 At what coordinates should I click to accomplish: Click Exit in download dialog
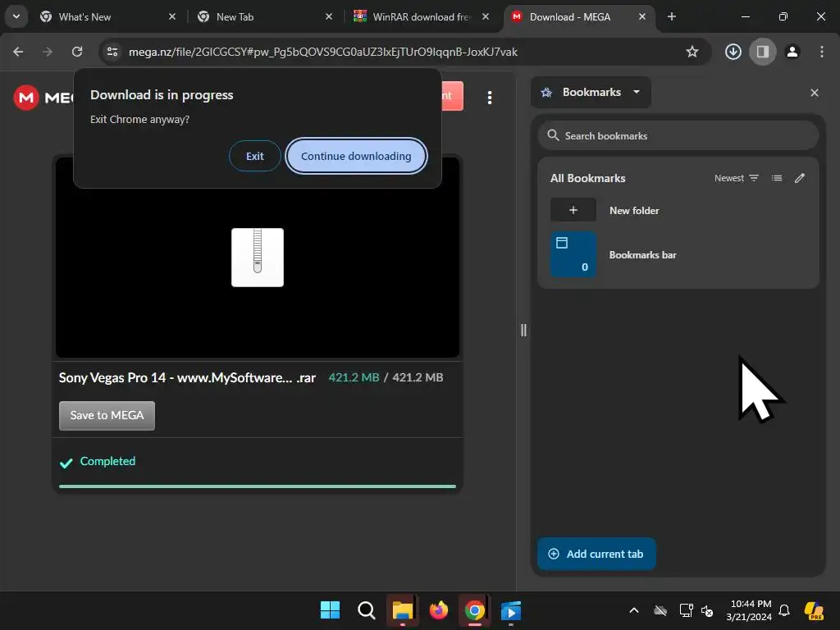click(254, 156)
